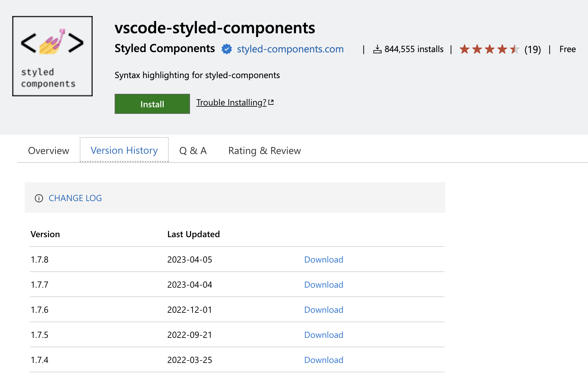
Task: Select the Version History tab
Action: pyautogui.click(x=124, y=151)
